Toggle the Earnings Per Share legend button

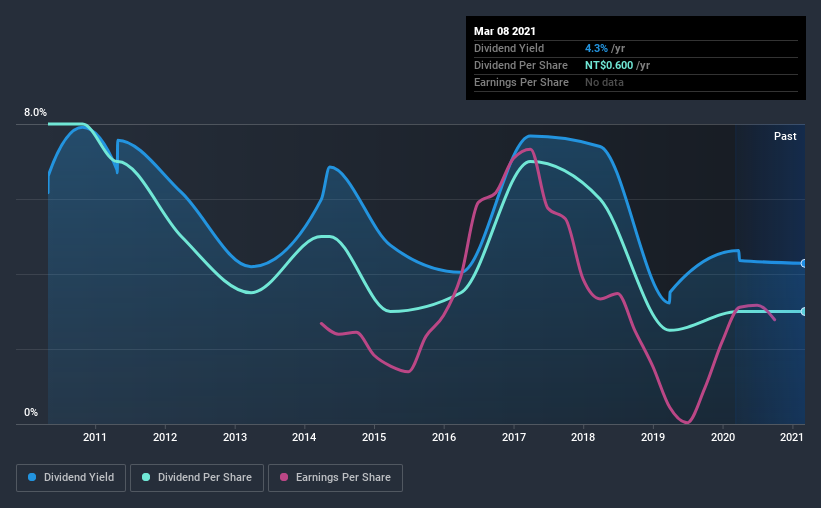point(335,478)
